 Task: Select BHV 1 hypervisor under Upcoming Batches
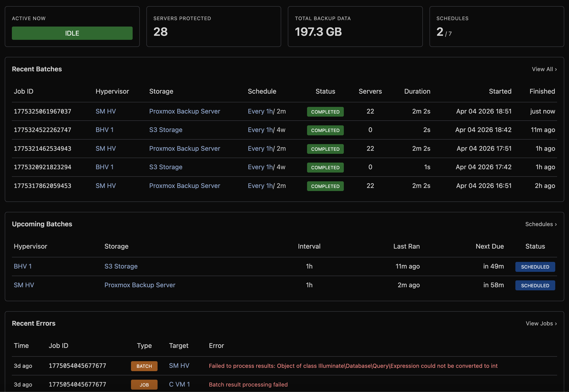[23, 266]
